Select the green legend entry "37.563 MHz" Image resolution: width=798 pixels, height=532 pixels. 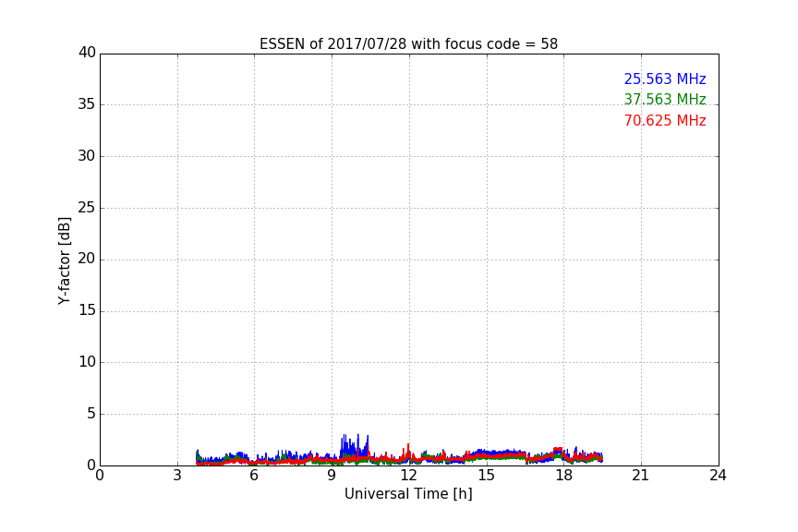(665, 99)
